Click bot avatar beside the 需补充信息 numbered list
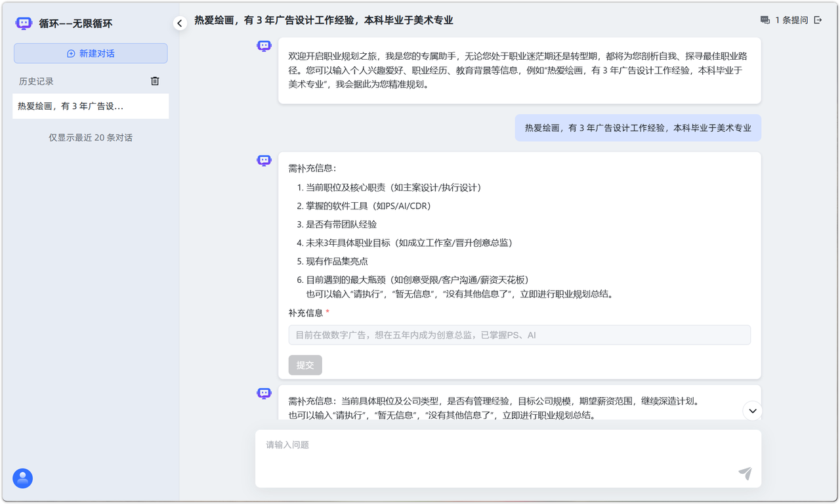 pos(264,161)
